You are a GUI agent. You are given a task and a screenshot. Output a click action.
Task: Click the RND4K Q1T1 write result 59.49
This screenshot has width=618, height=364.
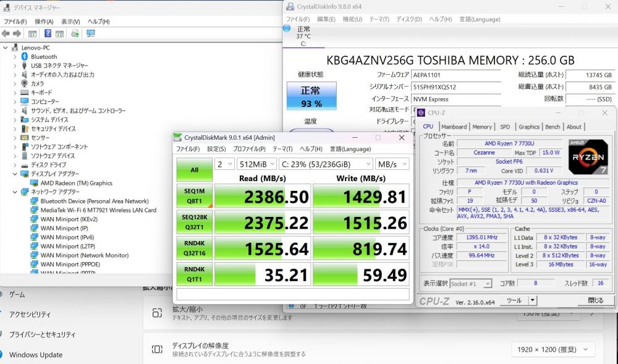361,274
